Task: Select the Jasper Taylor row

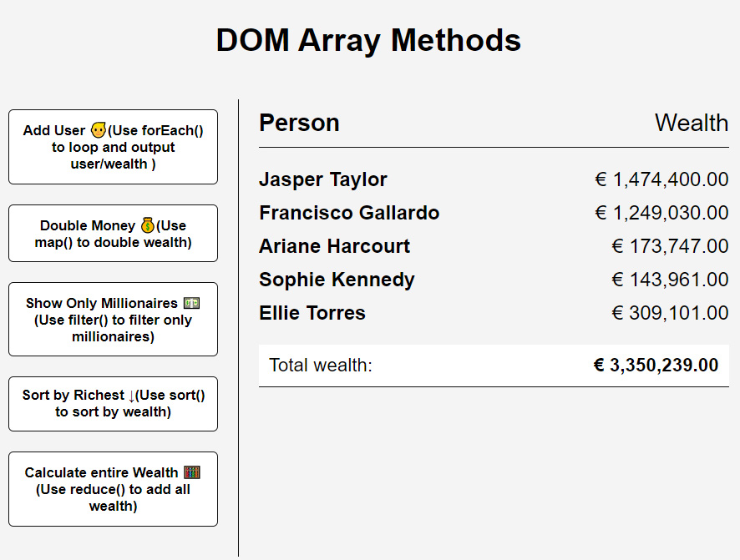Action: [494, 179]
